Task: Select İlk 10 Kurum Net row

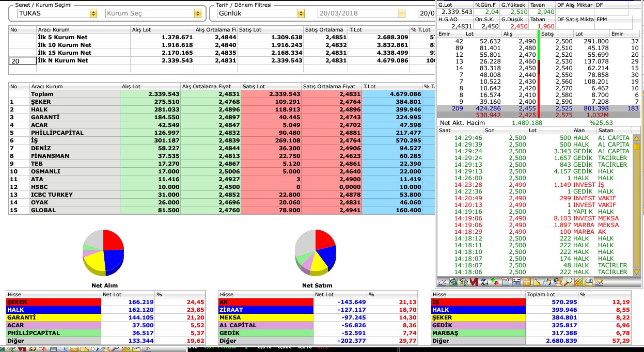Action: click(222, 45)
